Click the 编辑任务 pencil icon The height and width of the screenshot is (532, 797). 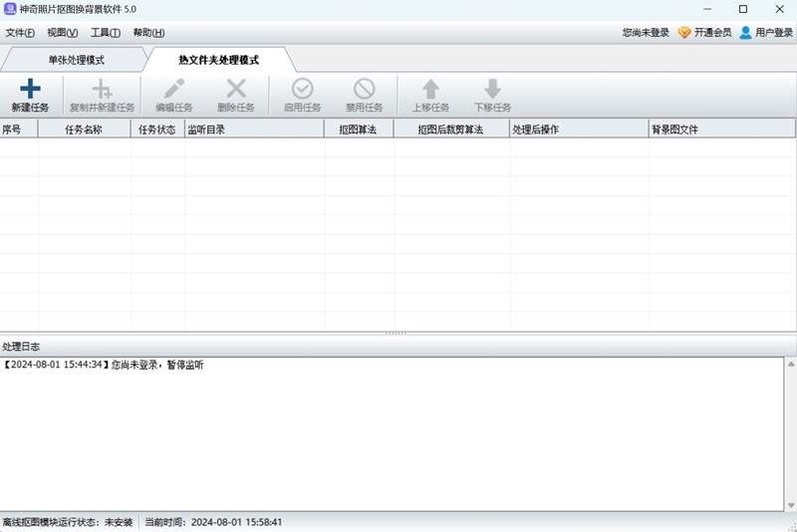[x=173, y=89]
